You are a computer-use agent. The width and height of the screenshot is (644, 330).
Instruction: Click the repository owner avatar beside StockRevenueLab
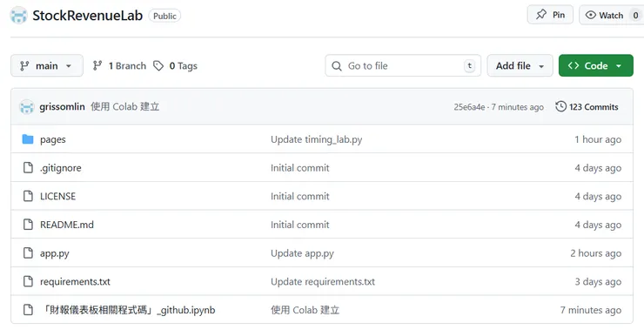click(x=18, y=16)
